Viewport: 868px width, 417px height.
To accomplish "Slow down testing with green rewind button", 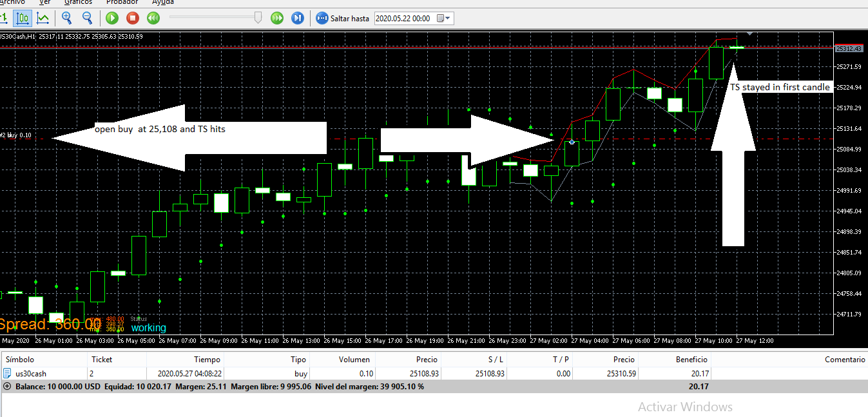I will [x=153, y=18].
